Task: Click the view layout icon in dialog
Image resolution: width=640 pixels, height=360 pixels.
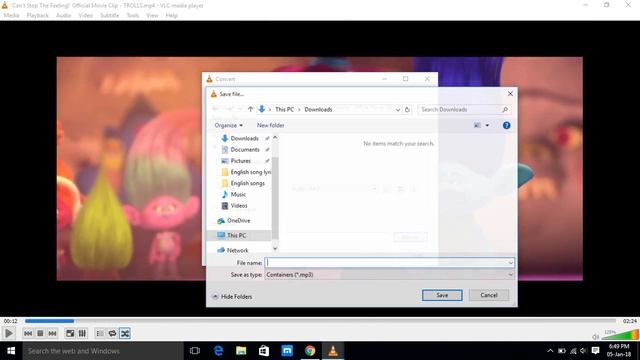Action: pos(477,125)
